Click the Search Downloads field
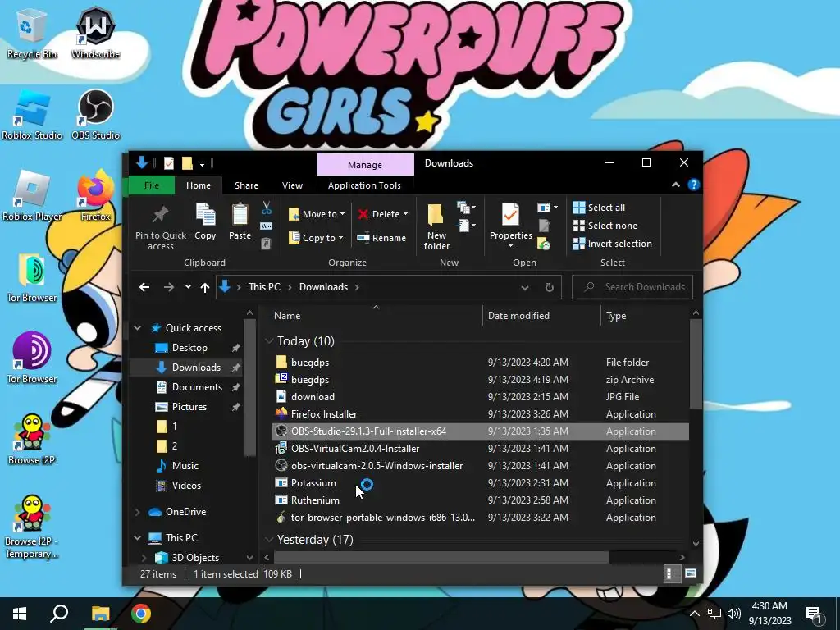Viewport: 840px width, 630px height. 632,287
